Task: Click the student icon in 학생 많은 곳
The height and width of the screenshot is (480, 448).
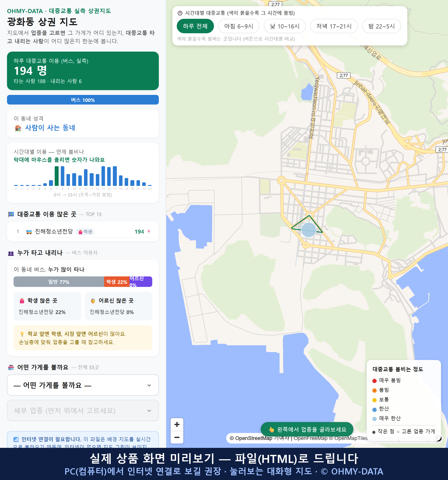Action: (22, 301)
